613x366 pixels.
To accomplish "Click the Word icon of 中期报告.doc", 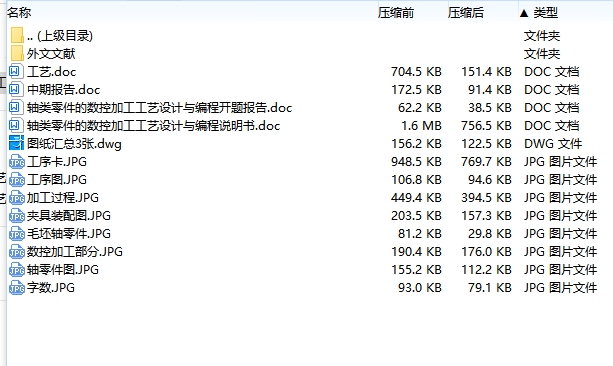I will point(16,90).
